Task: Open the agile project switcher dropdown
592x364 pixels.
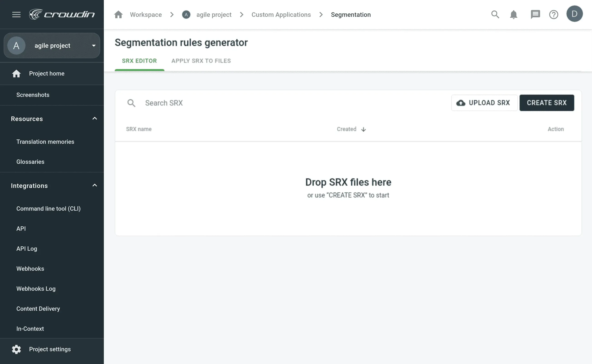Action: pyautogui.click(x=94, y=45)
